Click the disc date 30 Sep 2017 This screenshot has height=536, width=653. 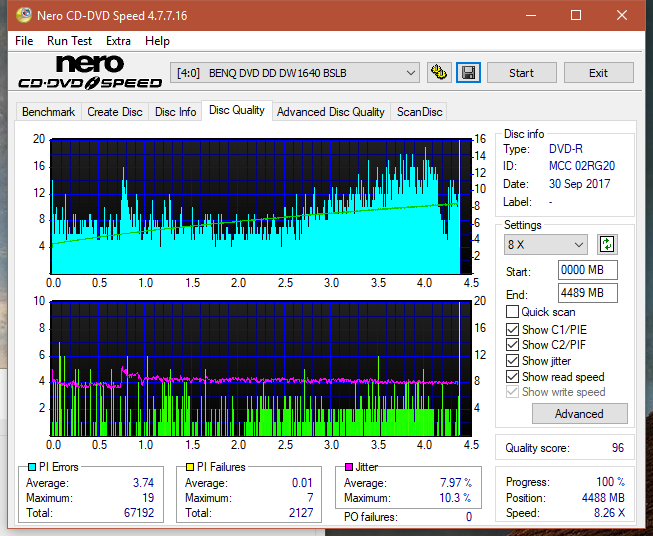pyautogui.click(x=579, y=184)
